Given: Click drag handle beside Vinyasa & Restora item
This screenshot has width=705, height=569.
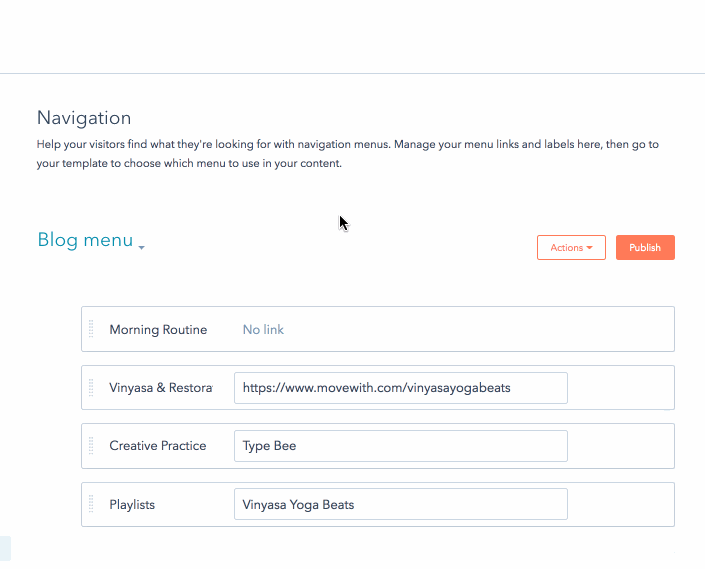Looking at the screenshot, I should point(91,388).
